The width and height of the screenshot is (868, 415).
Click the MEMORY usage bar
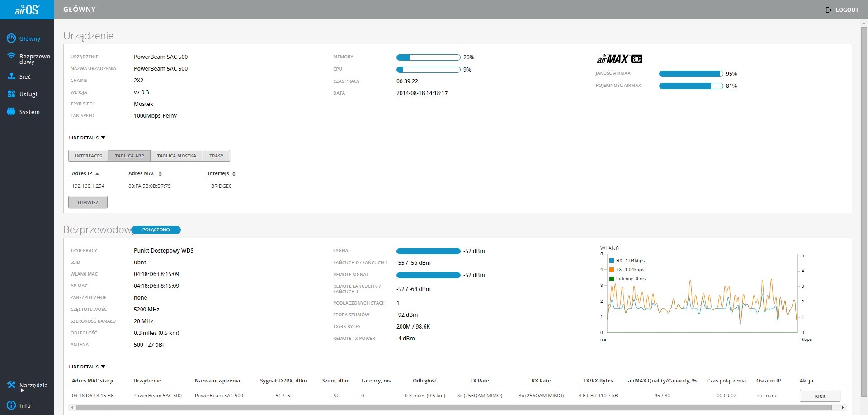click(x=428, y=57)
